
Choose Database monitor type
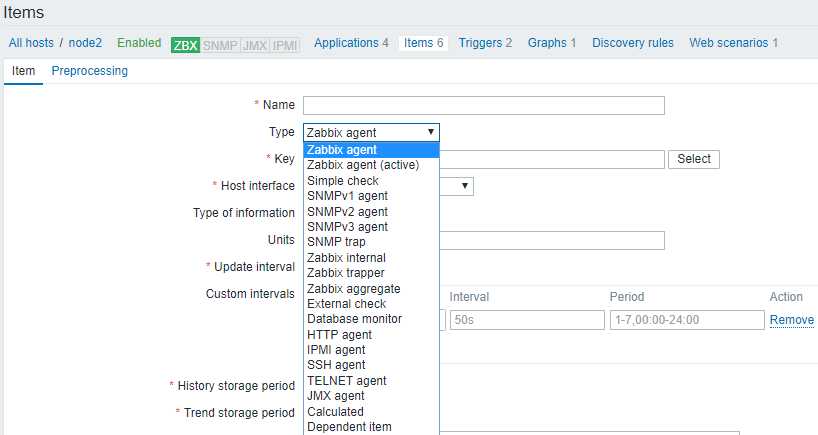point(371,319)
